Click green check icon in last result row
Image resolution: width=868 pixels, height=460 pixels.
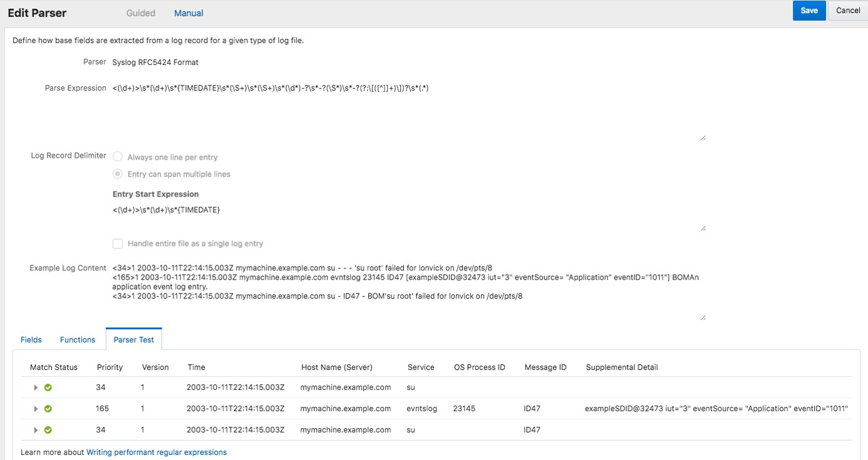[x=48, y=430]
